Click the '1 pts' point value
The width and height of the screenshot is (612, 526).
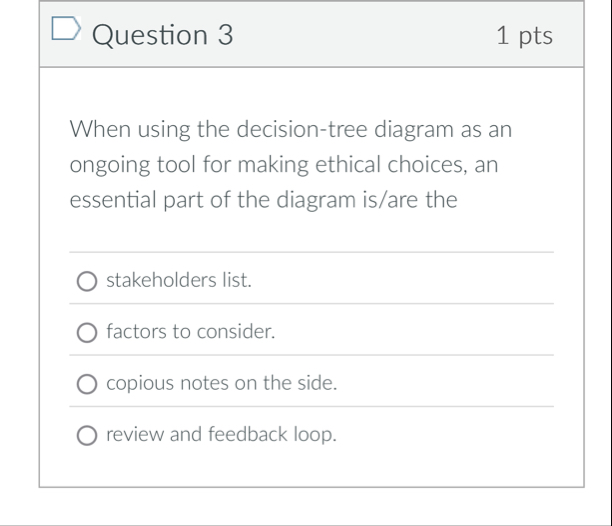[x=524, y=36]
